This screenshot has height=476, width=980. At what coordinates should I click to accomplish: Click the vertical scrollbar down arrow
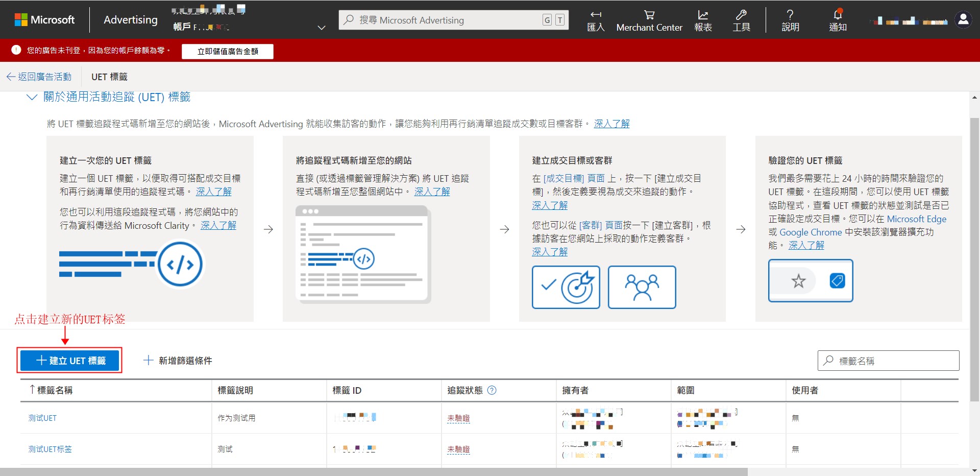(x=974, y=470)
